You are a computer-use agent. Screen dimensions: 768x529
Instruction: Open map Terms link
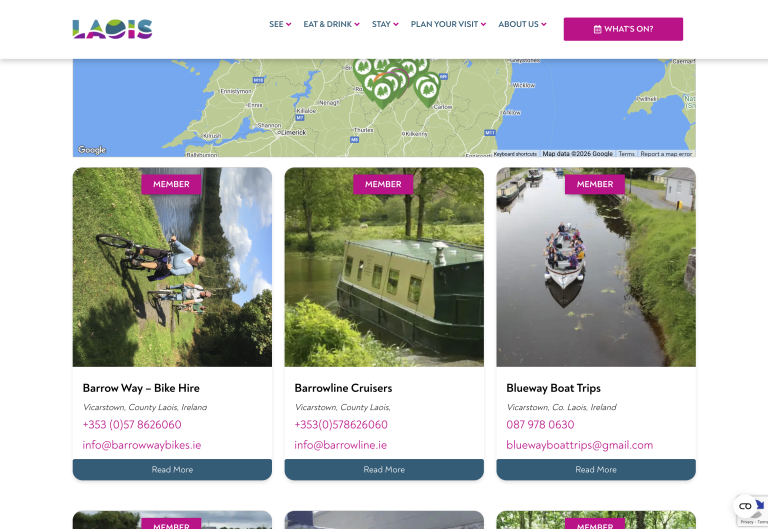[x=626, y=154]
